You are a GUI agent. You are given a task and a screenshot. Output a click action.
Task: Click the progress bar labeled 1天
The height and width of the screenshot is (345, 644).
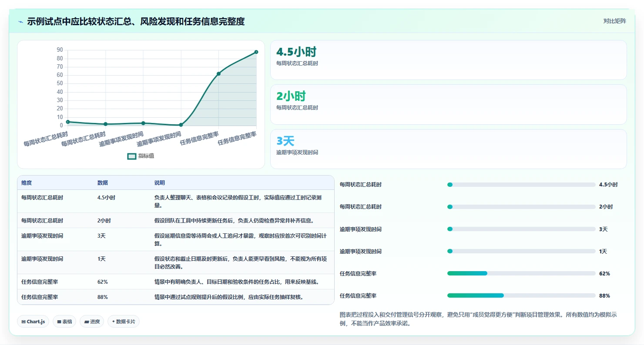[x=521, y=251]
